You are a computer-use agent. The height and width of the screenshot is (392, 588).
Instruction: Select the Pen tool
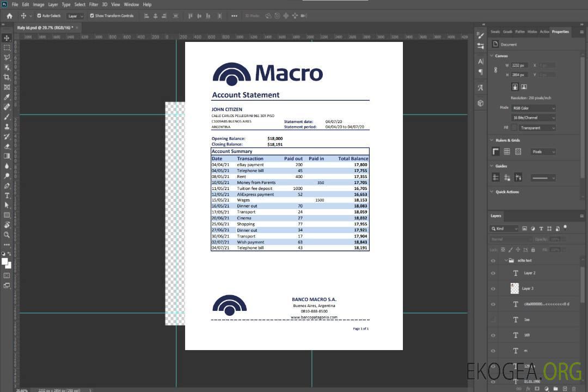[x=7, y=186]
